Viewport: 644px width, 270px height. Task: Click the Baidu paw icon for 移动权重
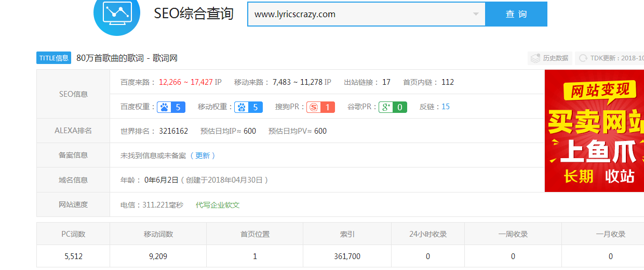click(242, 107)
